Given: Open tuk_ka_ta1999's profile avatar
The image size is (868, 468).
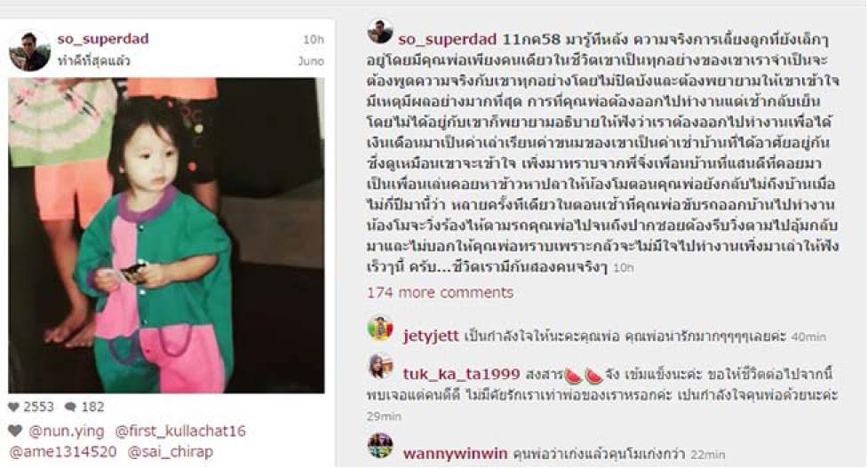Looking at the screenshot, I should click(x=380, y=366).
